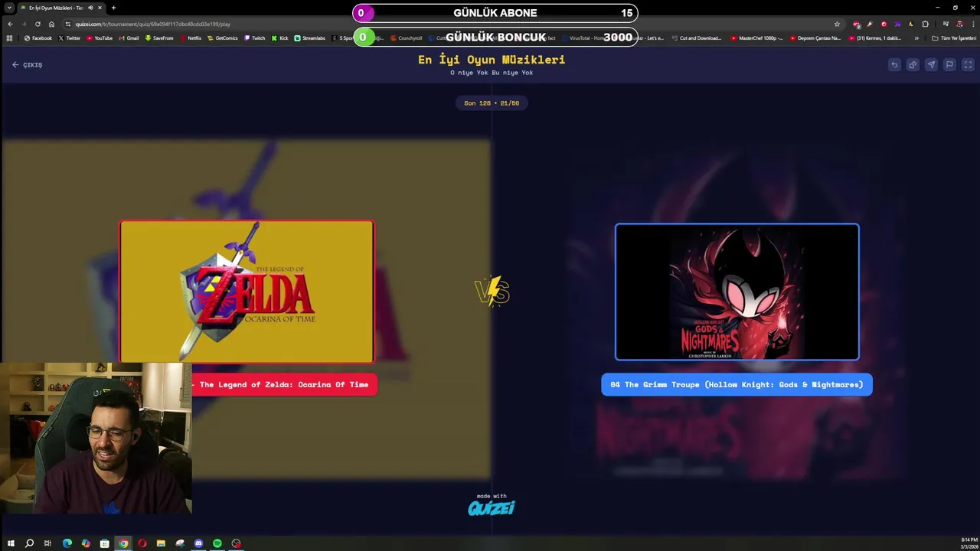The height and width of the screenshot is (551, 980).
Task: Open the Deprem Çantası bookmark
Action: (815, 37)
